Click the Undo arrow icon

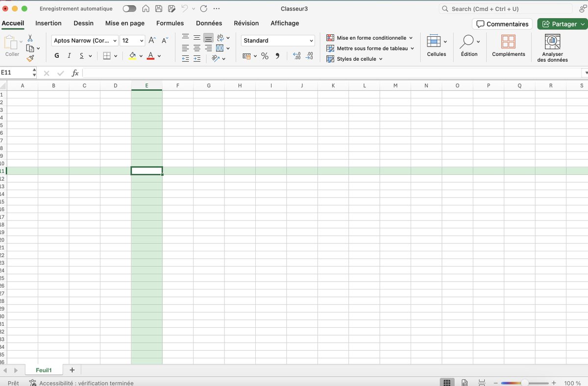(x=184, y=9)
